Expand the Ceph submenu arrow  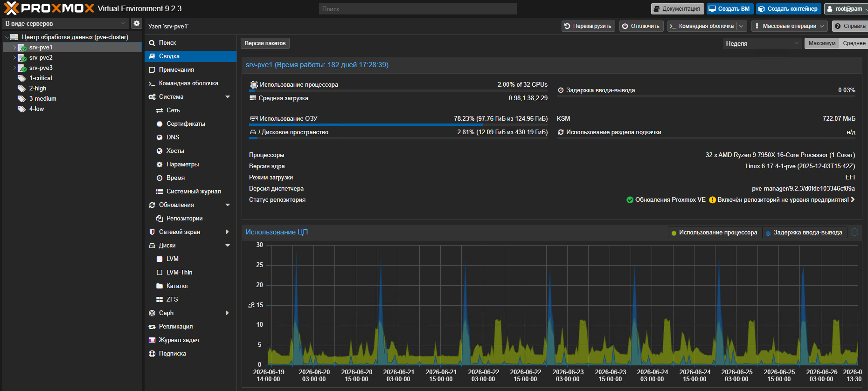(228, 313)
